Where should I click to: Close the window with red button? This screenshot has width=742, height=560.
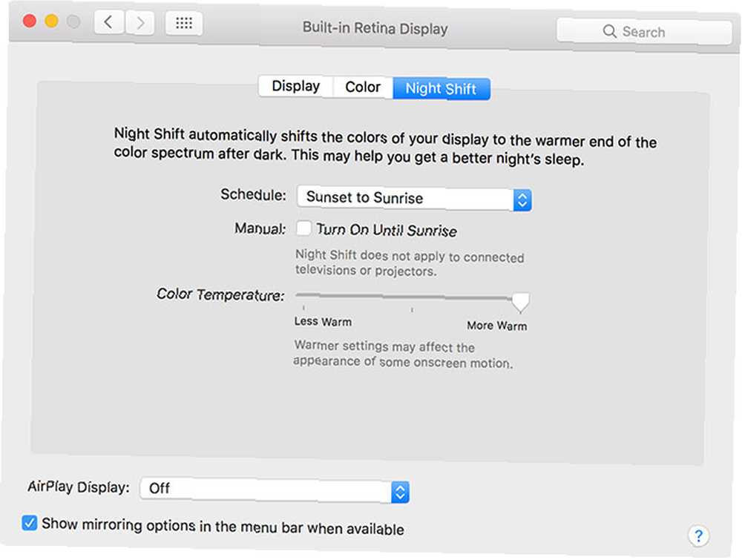tap(30, 20)
